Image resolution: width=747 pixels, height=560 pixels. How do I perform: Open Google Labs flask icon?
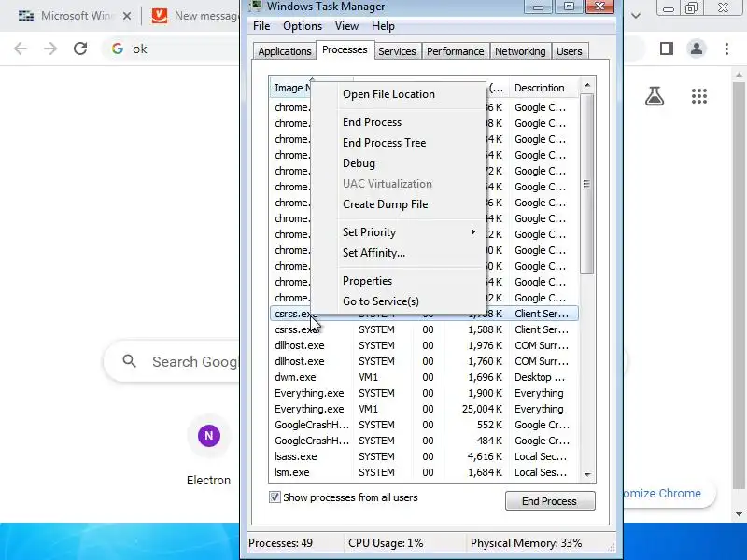(655, 96)
